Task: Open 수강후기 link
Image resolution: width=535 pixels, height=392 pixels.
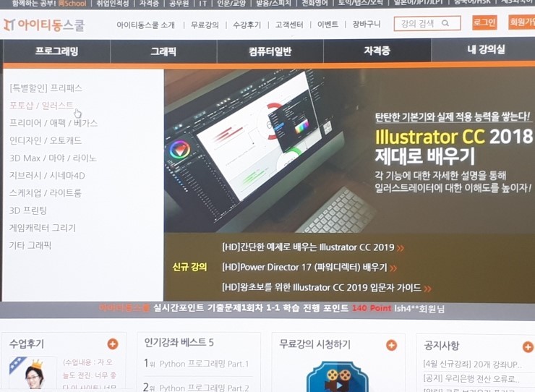Action: click(x=247, y=25)
